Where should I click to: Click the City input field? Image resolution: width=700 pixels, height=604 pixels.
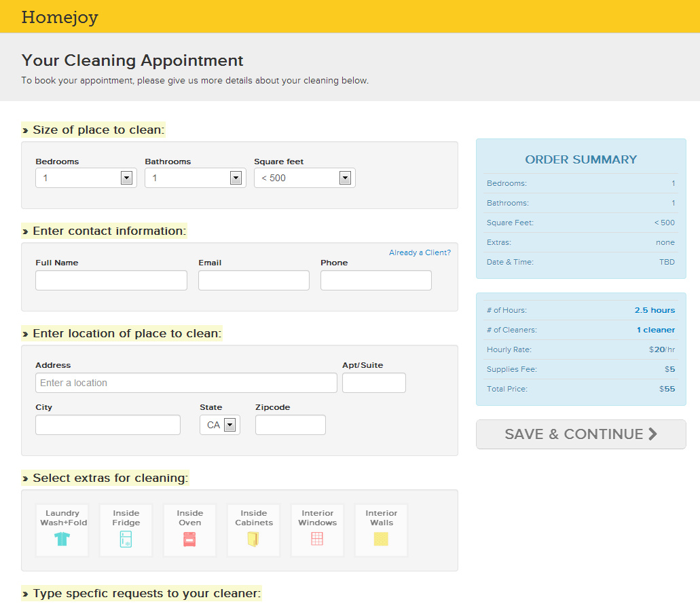click(x=108, y=425)
